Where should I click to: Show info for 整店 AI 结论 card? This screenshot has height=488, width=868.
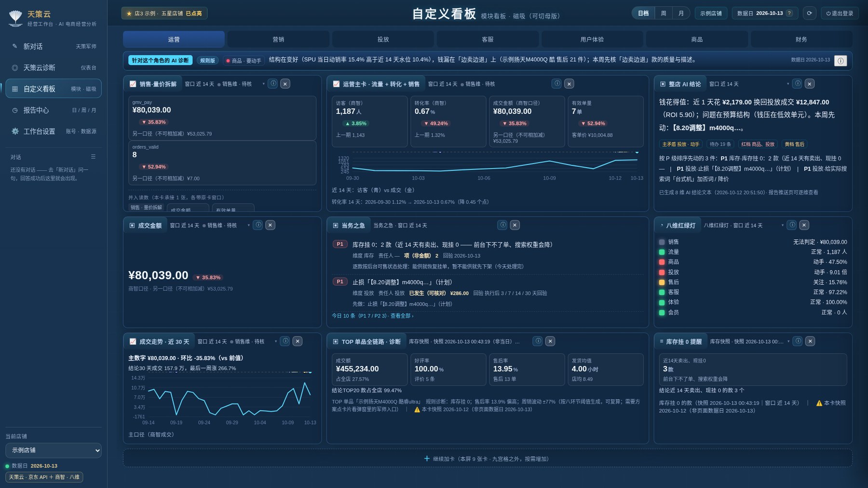[798, 83]
